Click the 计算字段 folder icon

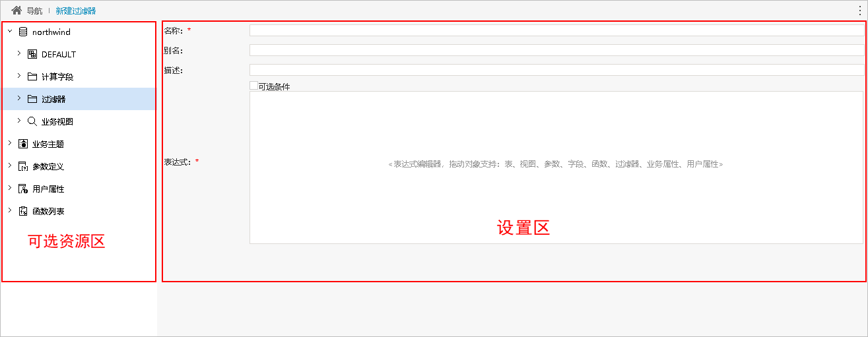32,77
